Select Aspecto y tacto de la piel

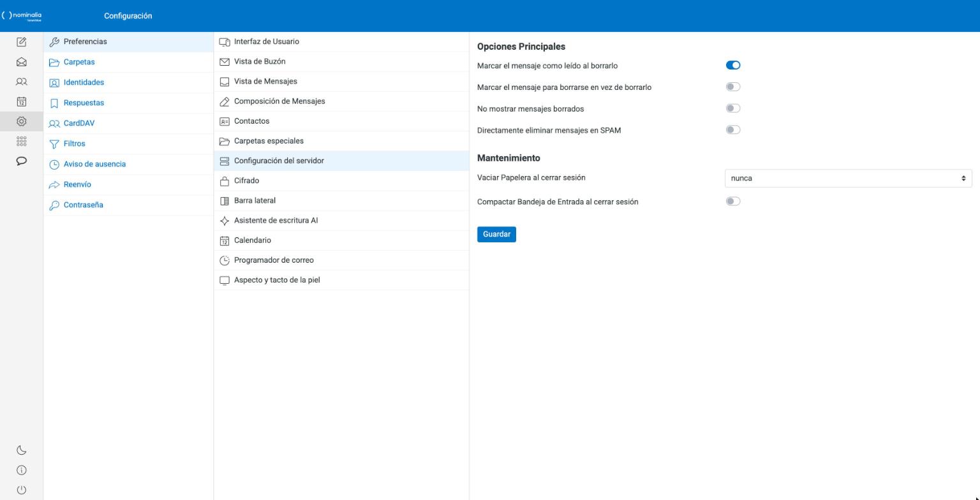tap(341, 280)
